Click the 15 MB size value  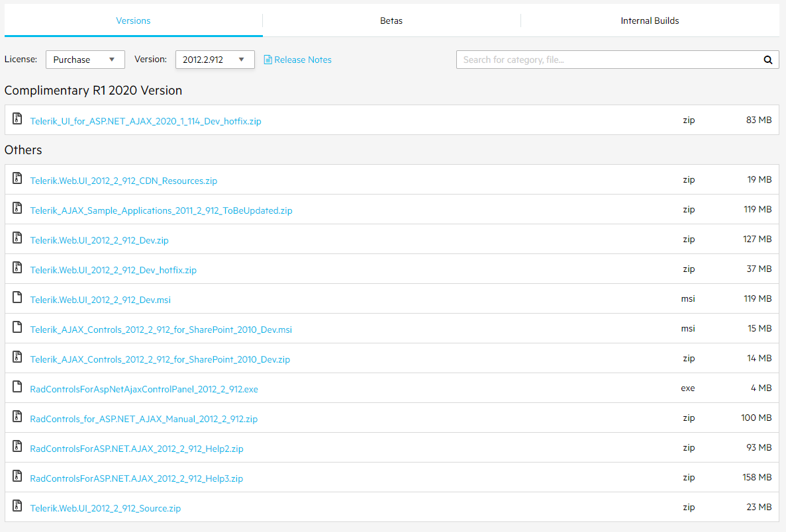point(760,329)
